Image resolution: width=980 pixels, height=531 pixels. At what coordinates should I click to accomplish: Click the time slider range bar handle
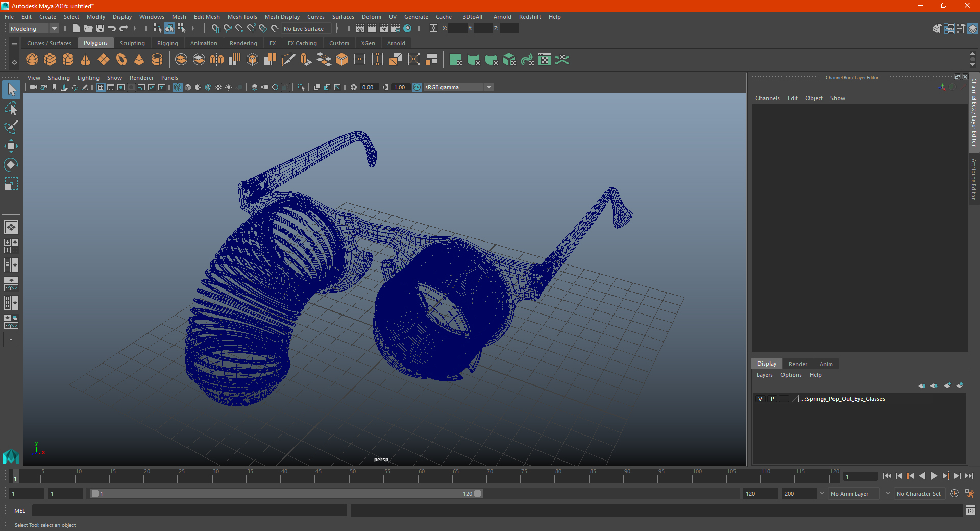click(x=286, y=494)
